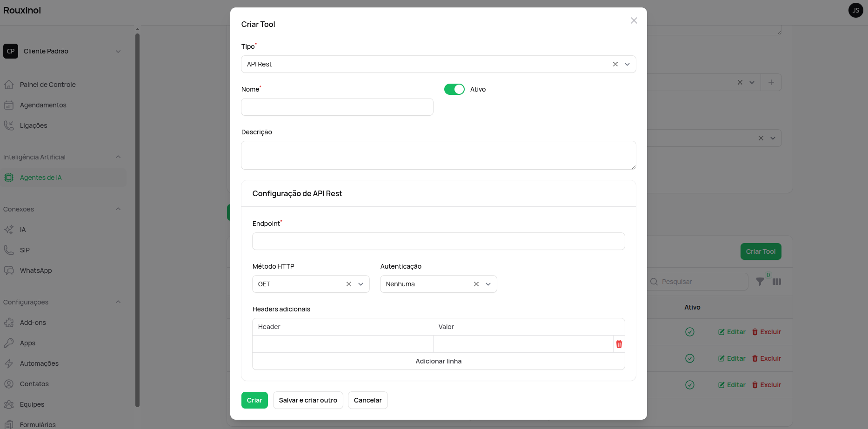Cancel the tool creation dialog
868x429 pixels.
[x=367, y=400]
